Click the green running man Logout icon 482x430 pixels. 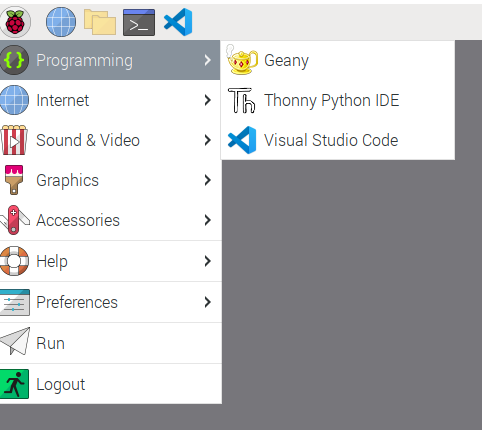coord(14,384)
